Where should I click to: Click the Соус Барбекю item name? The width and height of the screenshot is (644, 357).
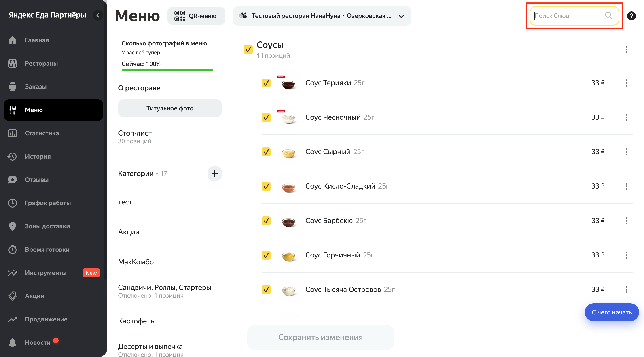pos(328,221)
